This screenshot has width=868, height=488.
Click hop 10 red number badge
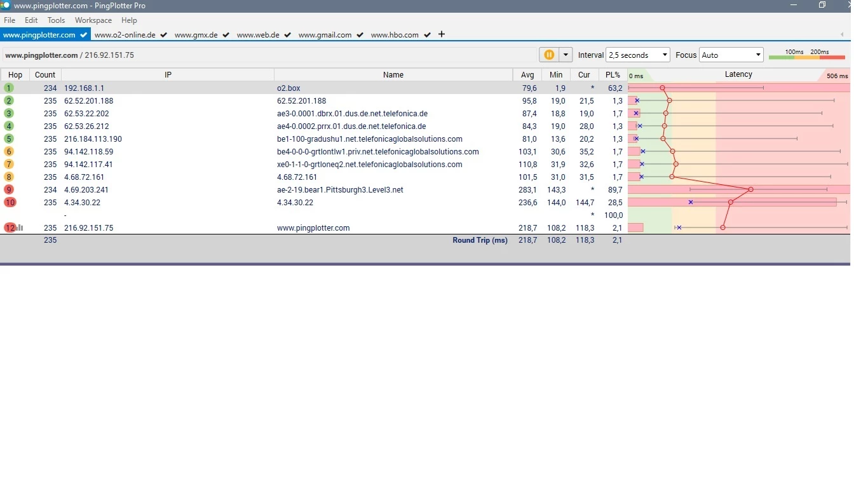pyautogui.click(x=10, y=203)
